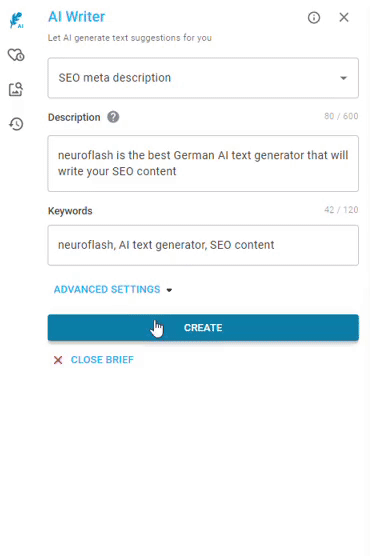The image size is (370, 556).
Task: Show the history clock icon panel
Action: tap(16, 124)
